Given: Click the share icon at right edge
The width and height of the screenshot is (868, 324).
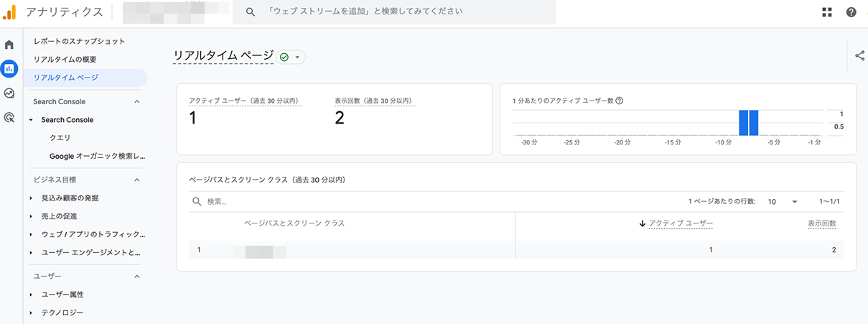Looking at the screenshot, I should click(859, 55).
